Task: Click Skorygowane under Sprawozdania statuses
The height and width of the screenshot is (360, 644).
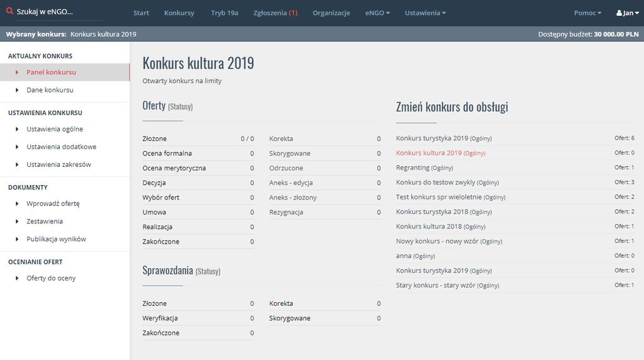Action: pos(325,318)
